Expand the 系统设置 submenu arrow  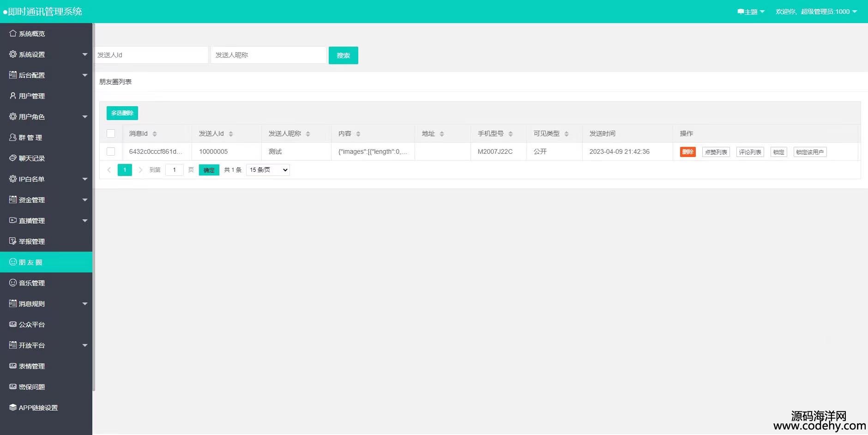point(85,54)
